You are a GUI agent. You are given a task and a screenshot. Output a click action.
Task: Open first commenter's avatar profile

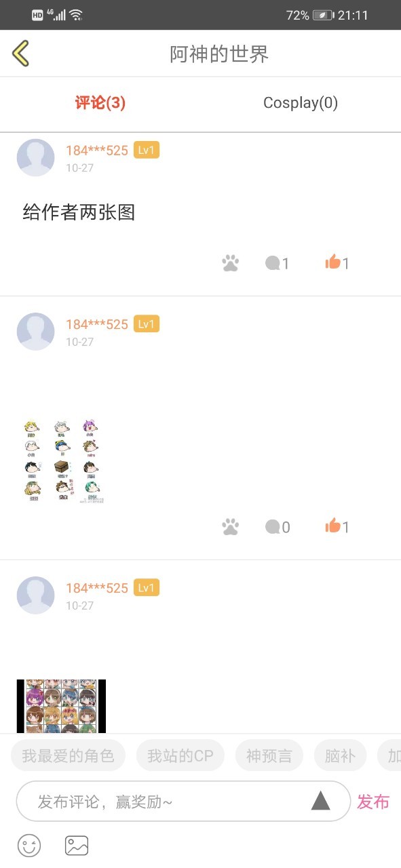click(35, 157)
